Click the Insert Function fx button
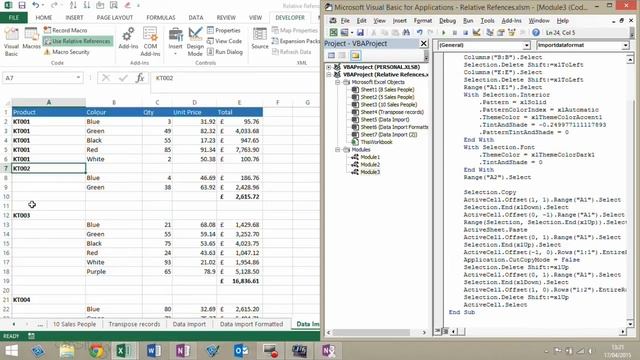Screen dimensions: 640x360 coord(140,78)
